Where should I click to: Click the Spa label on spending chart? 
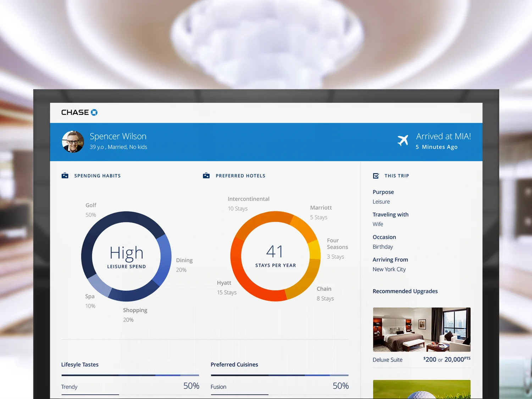coord(90,296)
